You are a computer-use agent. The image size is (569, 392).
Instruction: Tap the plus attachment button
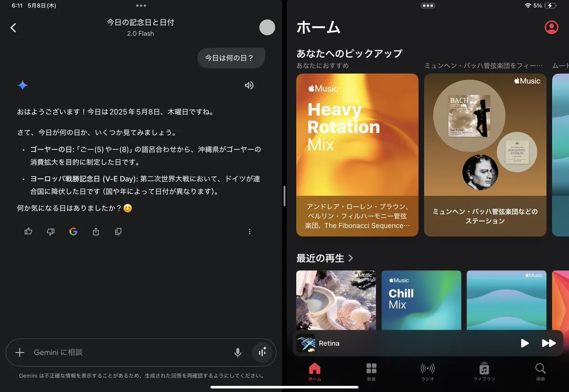coord(19,352)
